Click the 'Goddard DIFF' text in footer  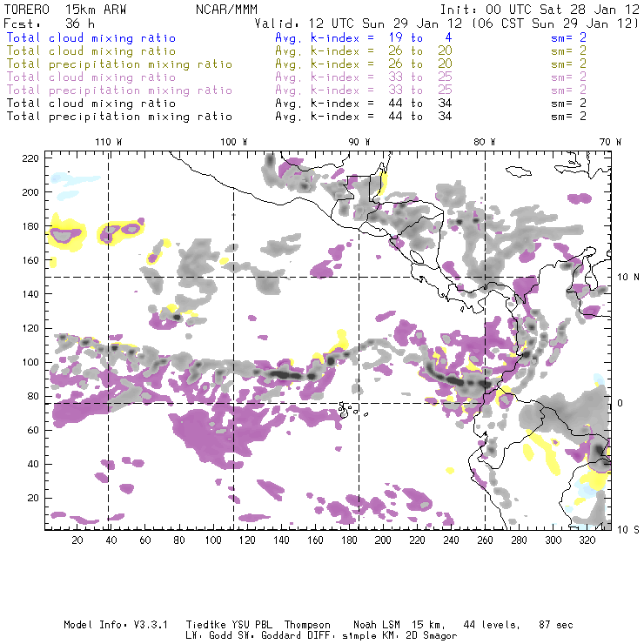(296, 635)
